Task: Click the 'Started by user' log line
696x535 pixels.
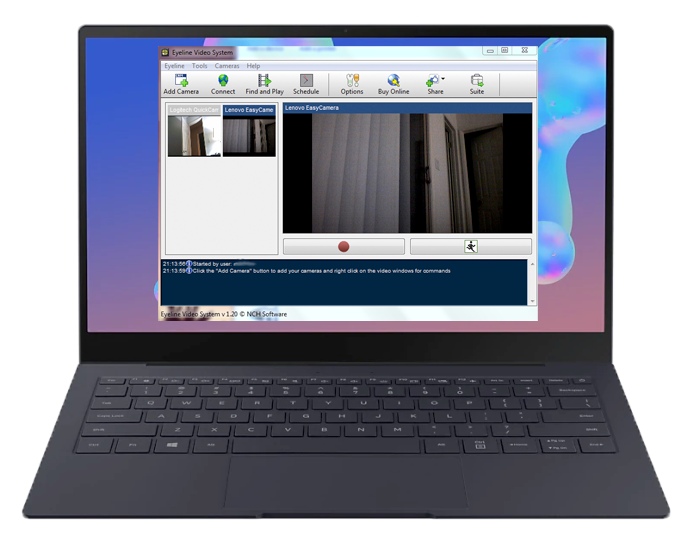Action: tap(209, 264)
